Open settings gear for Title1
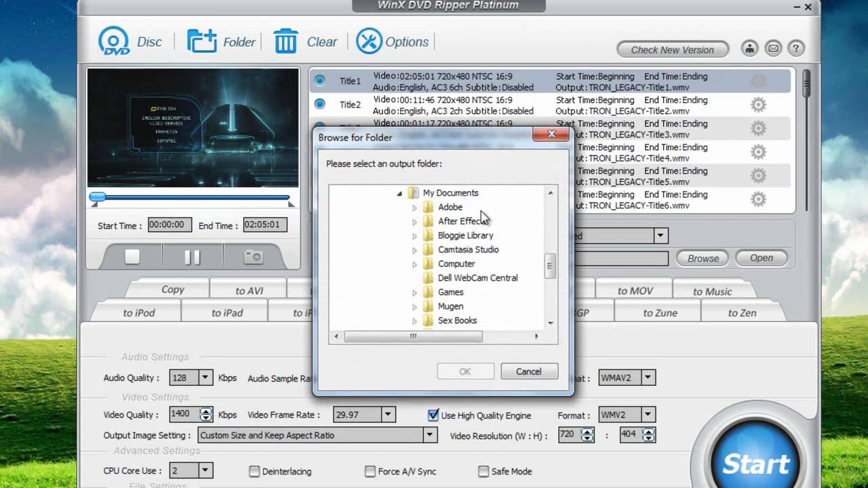The image size is (868, 488). (758, 81)
